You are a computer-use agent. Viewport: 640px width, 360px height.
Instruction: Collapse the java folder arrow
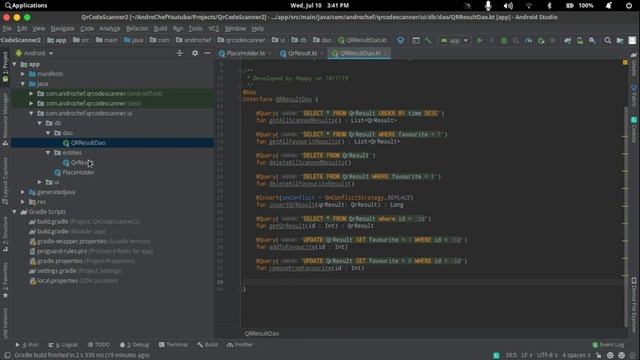23,84
